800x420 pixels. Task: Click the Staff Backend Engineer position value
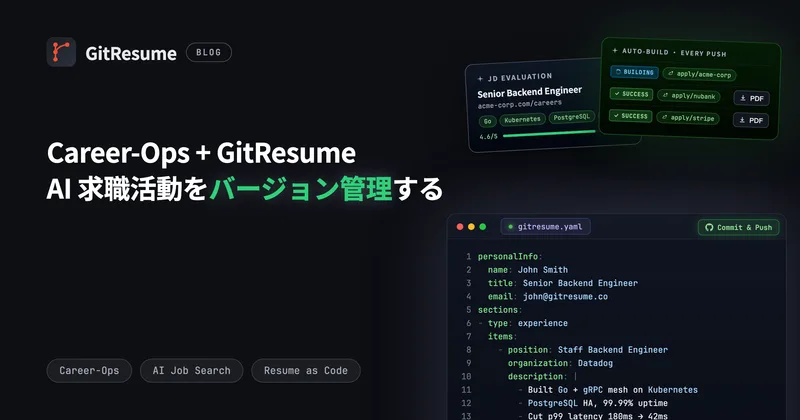point(613,350)
